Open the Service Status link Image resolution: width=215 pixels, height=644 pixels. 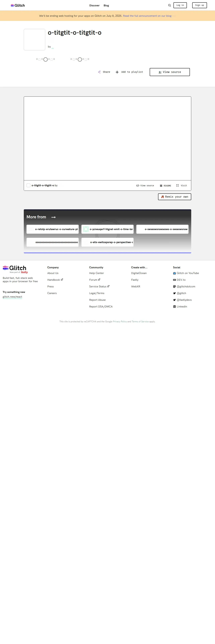pyautogui.click(x=99, y=287)
